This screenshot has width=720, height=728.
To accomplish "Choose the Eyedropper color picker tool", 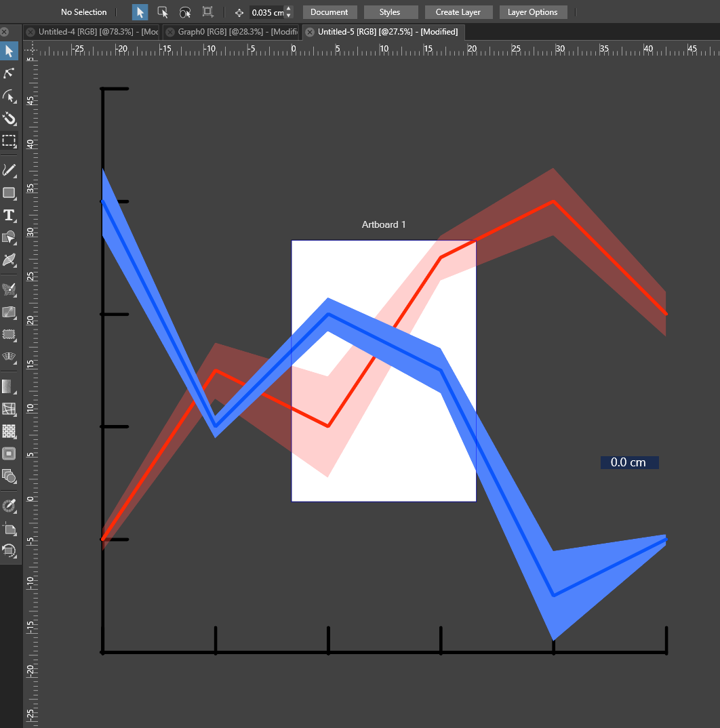I will (9, 506).
